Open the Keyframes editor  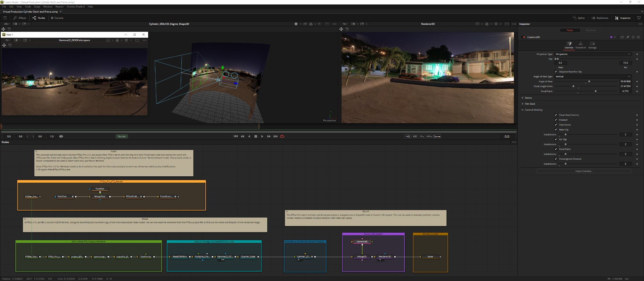[x=600, y=18]
